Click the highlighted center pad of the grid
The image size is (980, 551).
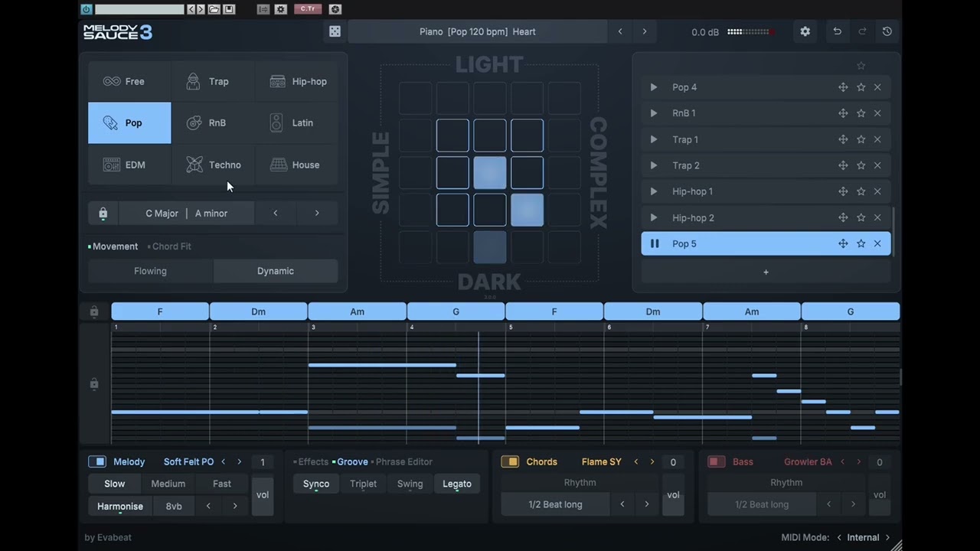point(490,173)
